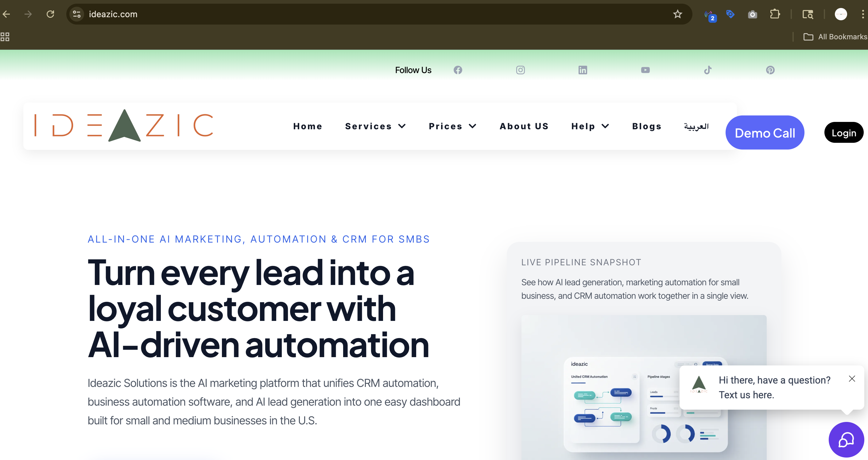The height and width of the screenshot is (460, 868).
Task: Click the Demo Call button
Action: pos(765,133)
